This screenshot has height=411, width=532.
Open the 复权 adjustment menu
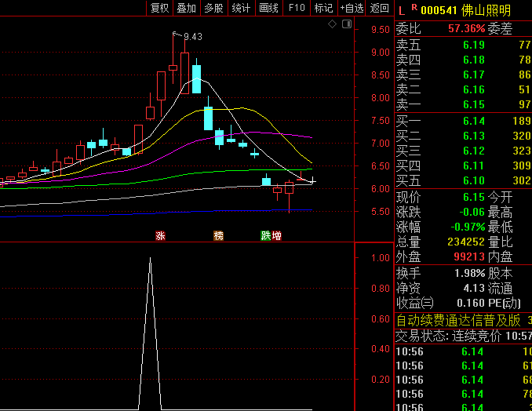coord(160,8)
